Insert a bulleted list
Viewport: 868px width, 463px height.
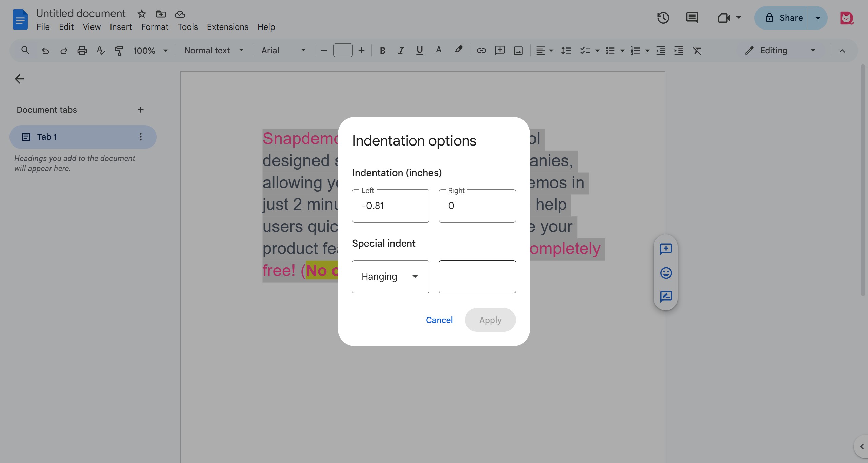tap(610, 51)
